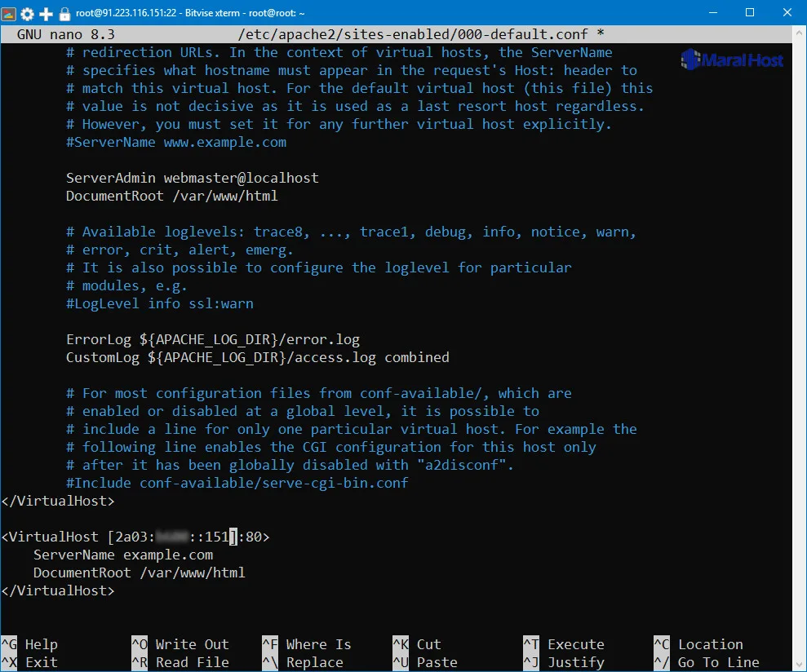The height and width of the screenshot is (672, 807).
Task: Click the ^F Where Is shortcut
Action: click(307, 644)
